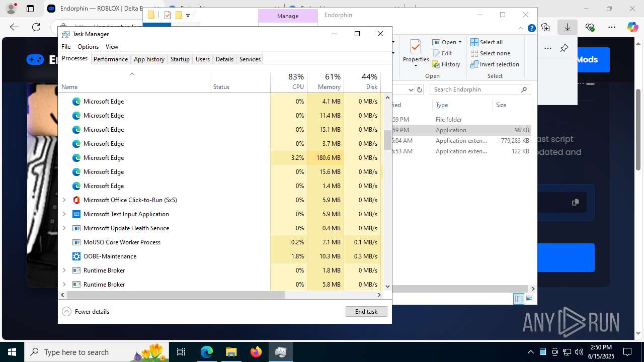This screenshot has width=644, height=362.
Task: Switch to the Users tab
Action: (203, 59)
